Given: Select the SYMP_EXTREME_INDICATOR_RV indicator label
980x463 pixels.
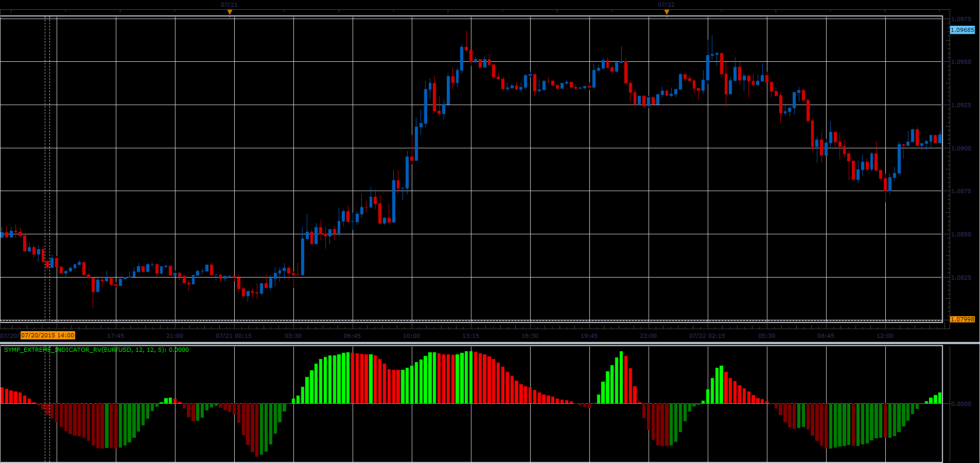Looking at the screenshot, I should [96, 350].
